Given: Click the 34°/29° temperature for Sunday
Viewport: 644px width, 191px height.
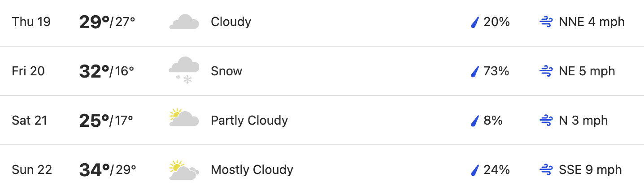Looking at the screenshot, I should (108, 169).
